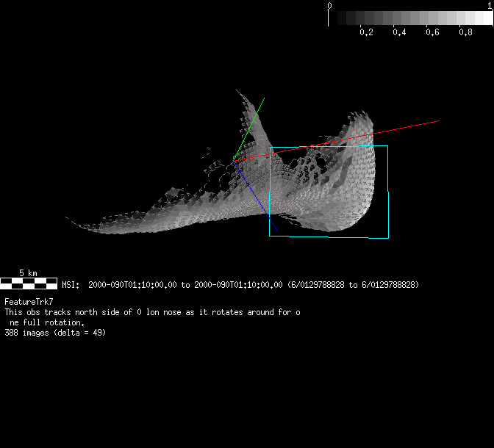Image resolution: width=494 pixels, height=448 pixels.
Task: Click the MSI instrument label
Action: coord(70,285)
